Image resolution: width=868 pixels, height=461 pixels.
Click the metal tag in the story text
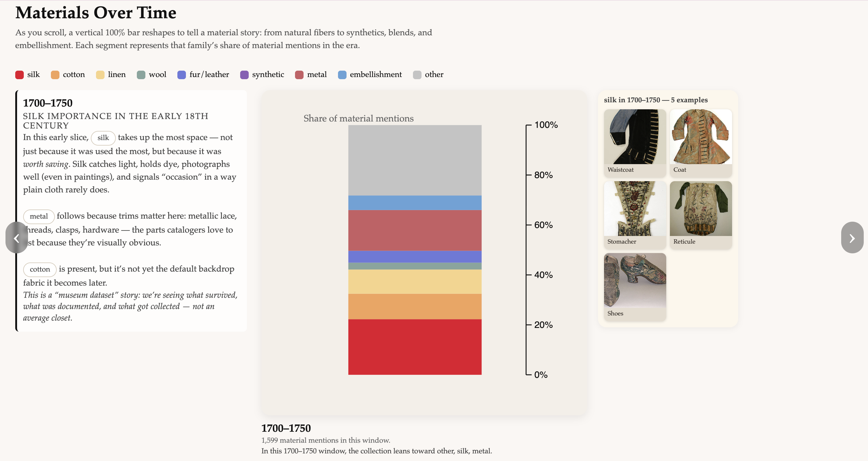tap(39, 216)
